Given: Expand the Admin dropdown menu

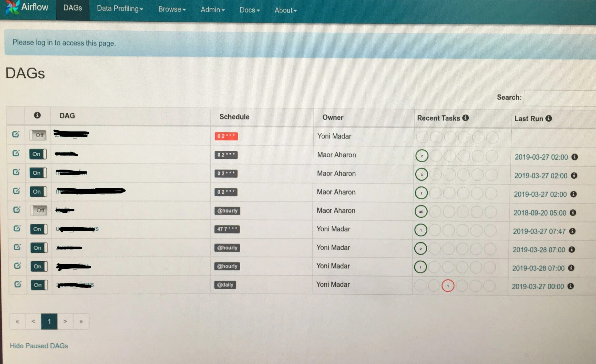Looking at the screenshot, I should (212, 10).
